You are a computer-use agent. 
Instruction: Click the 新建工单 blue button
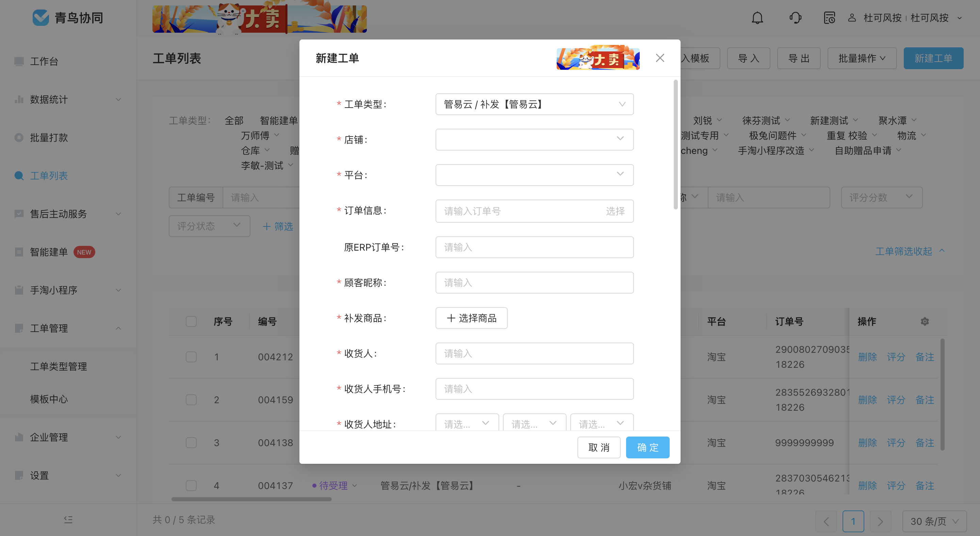(933, 58)
